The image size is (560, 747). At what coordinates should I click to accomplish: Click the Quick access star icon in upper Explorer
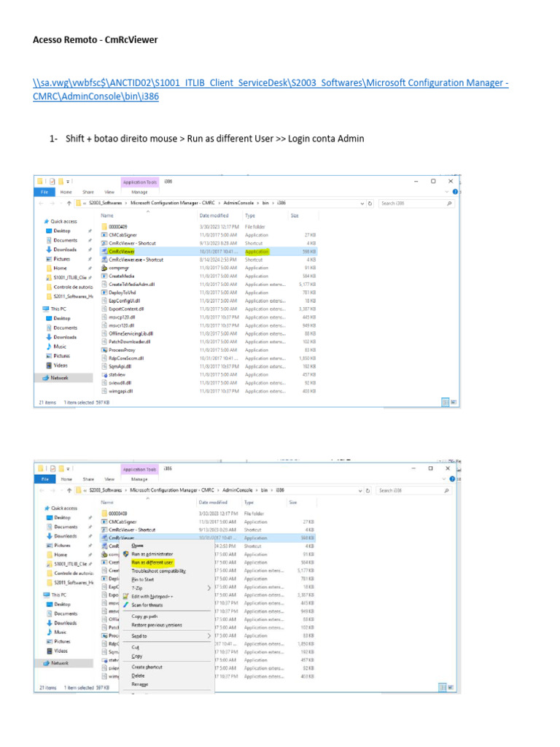coord(46,222)
